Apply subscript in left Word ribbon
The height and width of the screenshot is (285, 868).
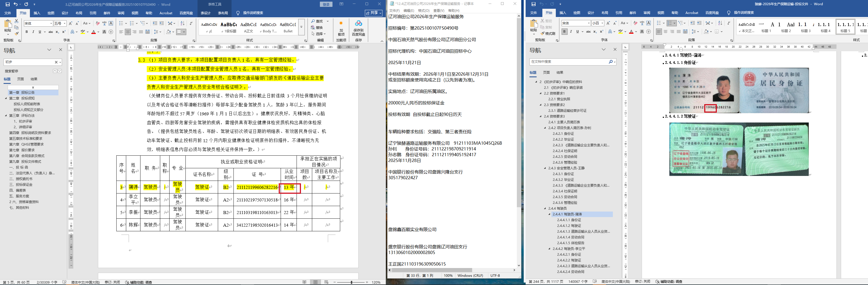(x=57, y=32)
